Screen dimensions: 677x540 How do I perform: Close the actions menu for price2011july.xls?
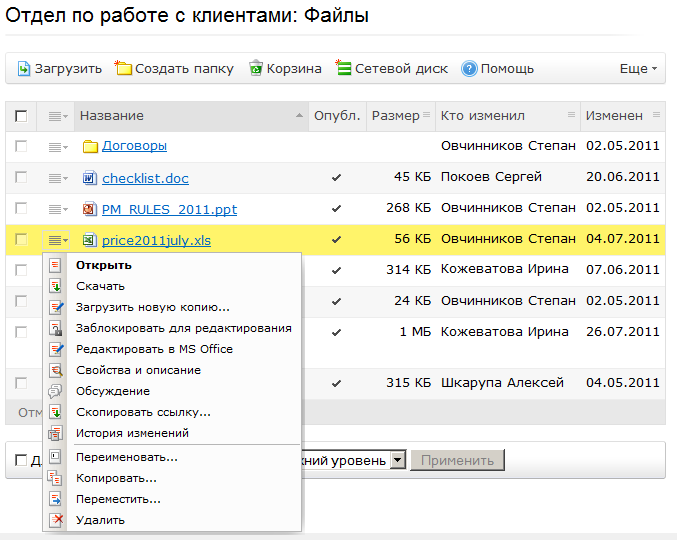click(x=56, y=240)
